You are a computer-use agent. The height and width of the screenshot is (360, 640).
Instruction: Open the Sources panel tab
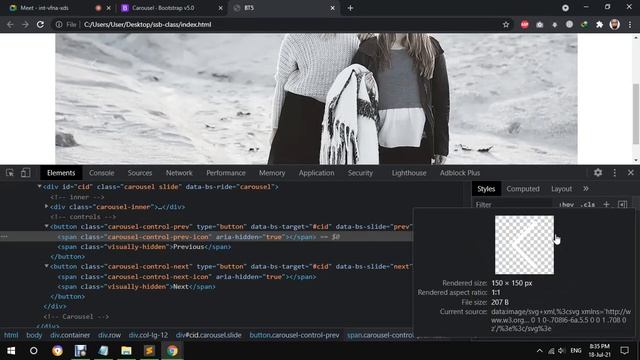point(140,173)
